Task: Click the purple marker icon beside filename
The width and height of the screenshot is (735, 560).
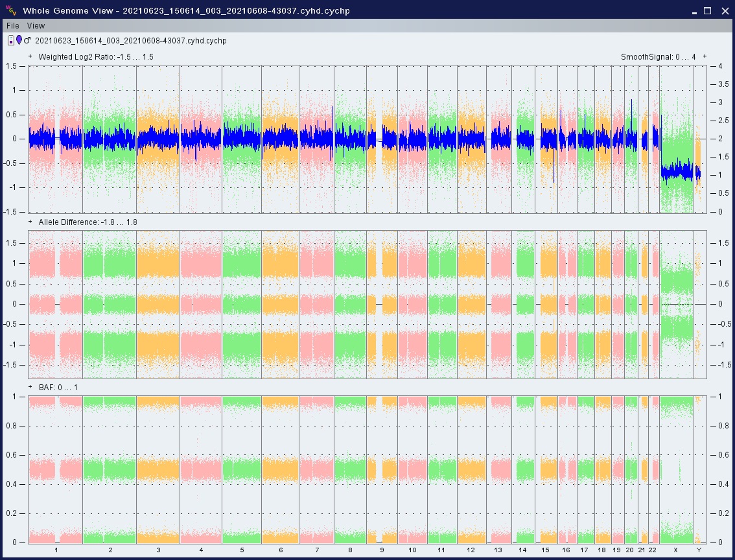Action: [19, 41]
